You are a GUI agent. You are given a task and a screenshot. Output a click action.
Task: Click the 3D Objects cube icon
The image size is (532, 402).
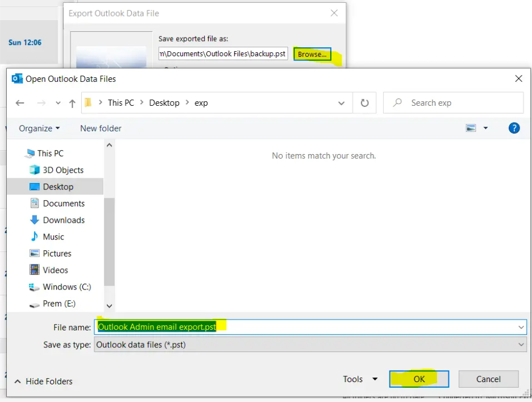34,170
